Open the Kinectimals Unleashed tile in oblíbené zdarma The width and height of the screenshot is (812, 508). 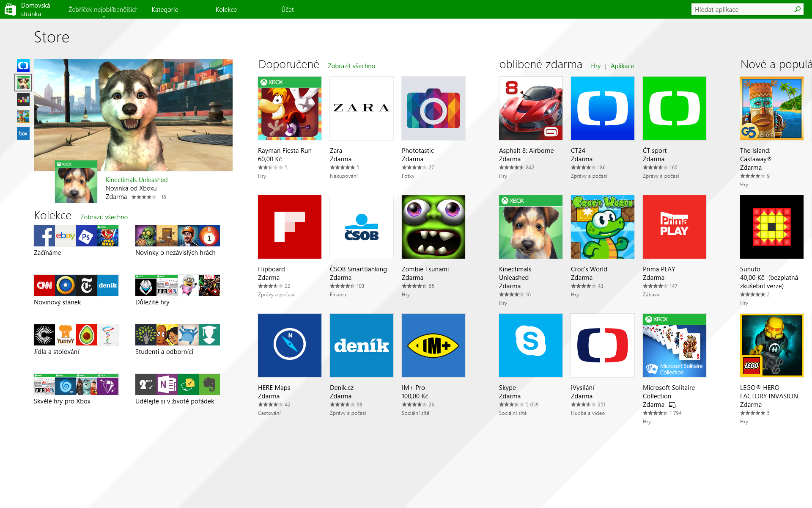(531, 227)
